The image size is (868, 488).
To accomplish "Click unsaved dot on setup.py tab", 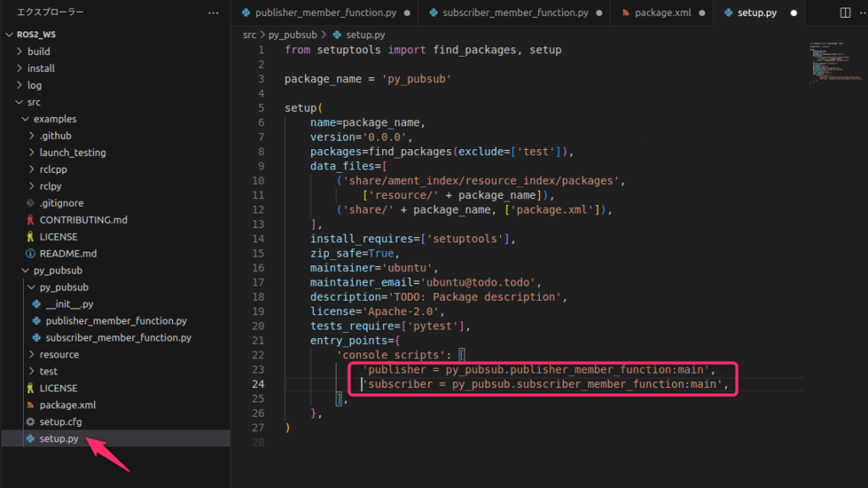I will [x=793, y=14].
